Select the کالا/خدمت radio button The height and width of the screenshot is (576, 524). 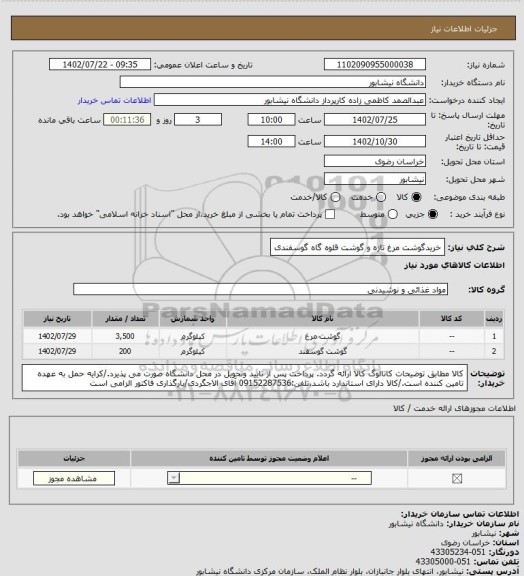[335, 197]
